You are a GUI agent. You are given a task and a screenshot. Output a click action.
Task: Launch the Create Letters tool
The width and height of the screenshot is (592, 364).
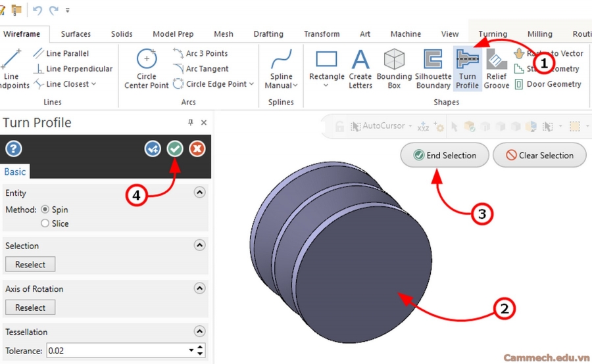click(x=360, y=68)
